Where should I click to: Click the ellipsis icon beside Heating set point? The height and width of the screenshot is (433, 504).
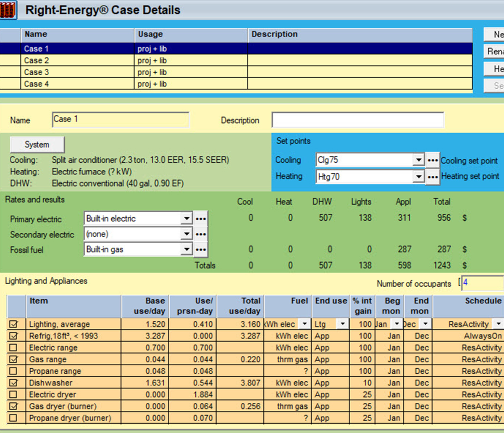[x=433, y=177]
